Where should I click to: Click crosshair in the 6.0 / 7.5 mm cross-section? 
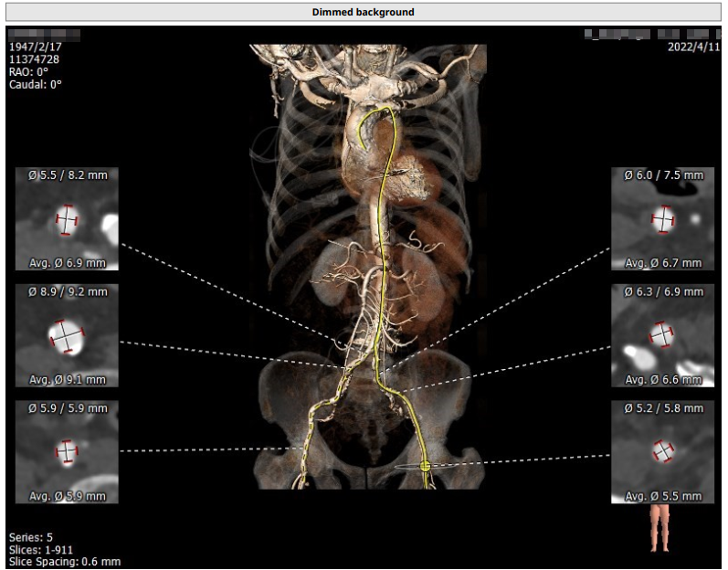663,219
